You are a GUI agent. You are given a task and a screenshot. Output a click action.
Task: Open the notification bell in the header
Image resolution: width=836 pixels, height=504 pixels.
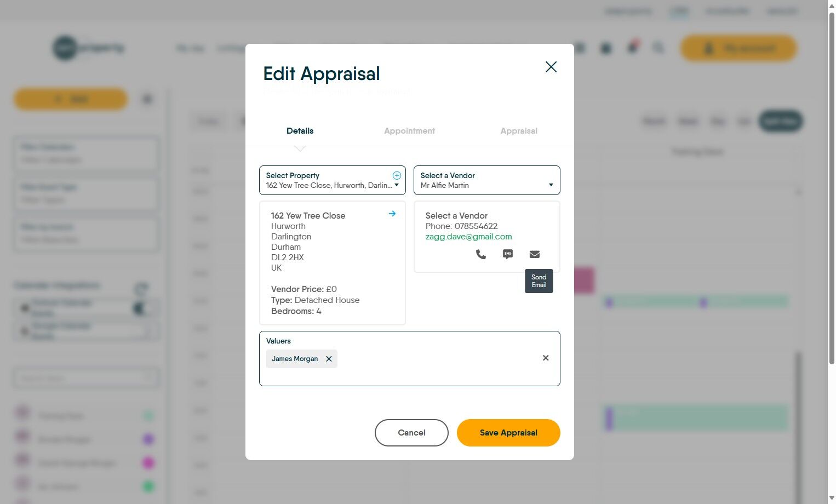(632, 48)
